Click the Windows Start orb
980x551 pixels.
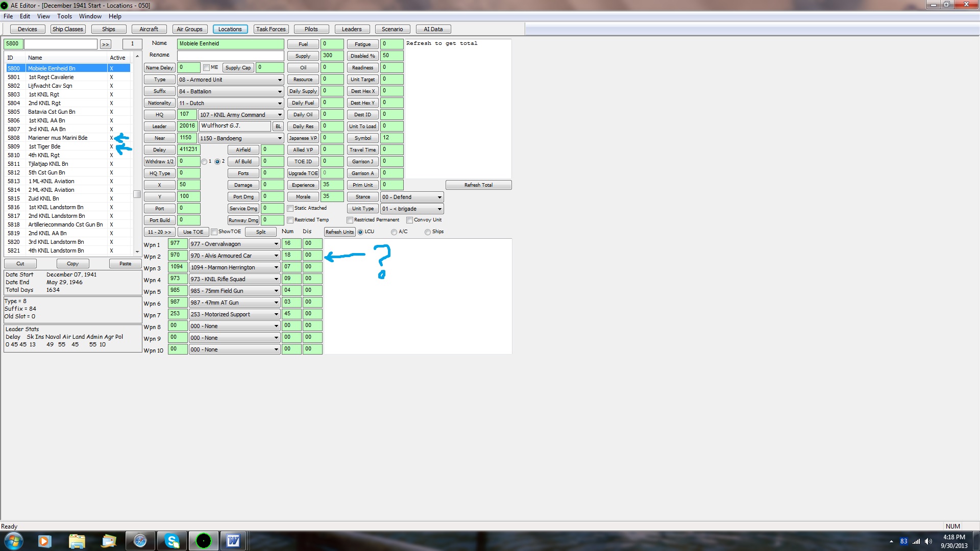[14, 541]
